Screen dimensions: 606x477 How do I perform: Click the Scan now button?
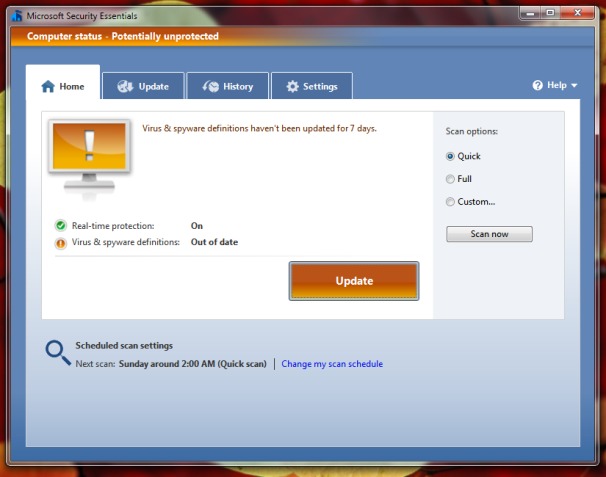coord(489,234)
